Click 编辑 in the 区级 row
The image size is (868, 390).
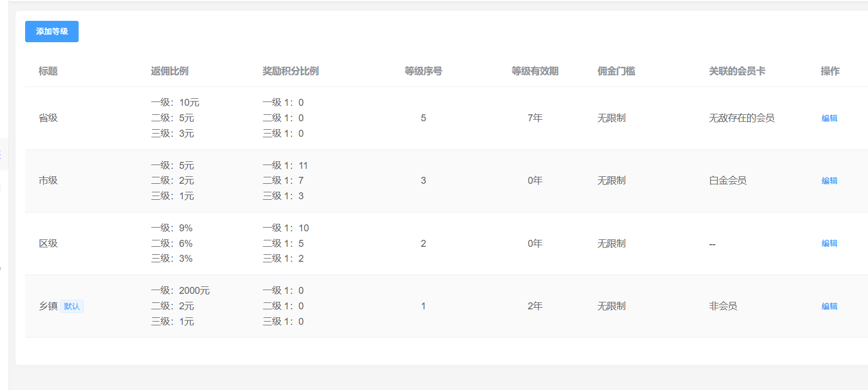(x=829, y=243)
